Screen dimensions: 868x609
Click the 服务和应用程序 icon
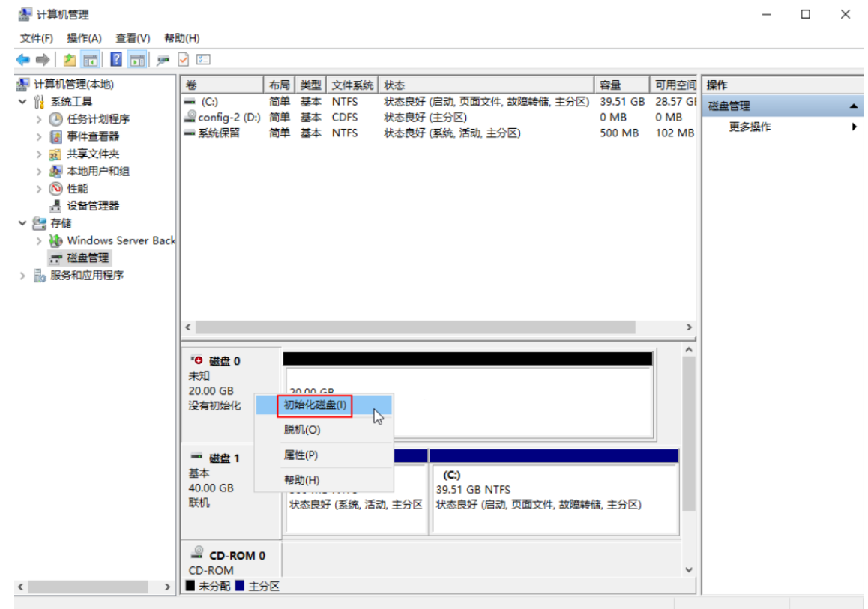coord(39,276)
